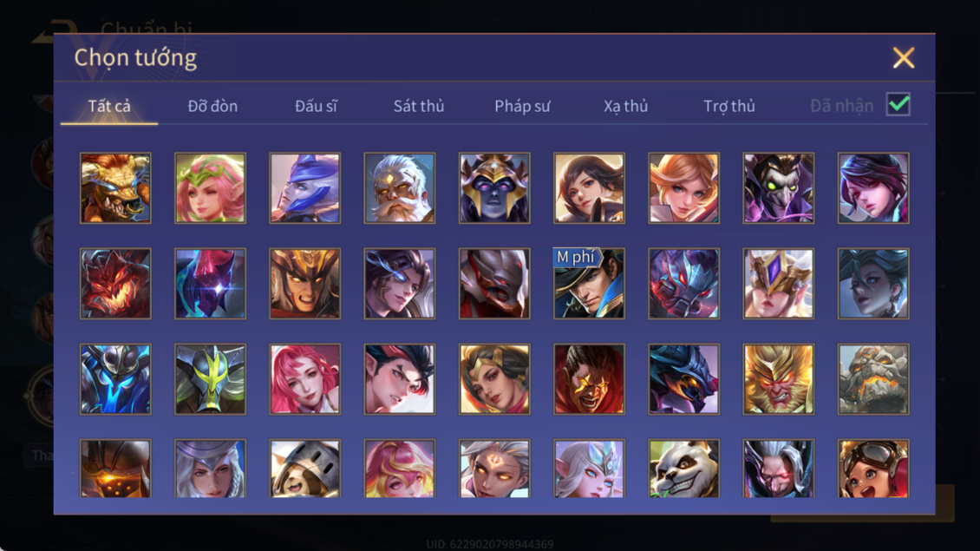Choose the green-eyed plague mask hero
The height and width of the screenshot is (551, 980).
[x=778, y=188]
